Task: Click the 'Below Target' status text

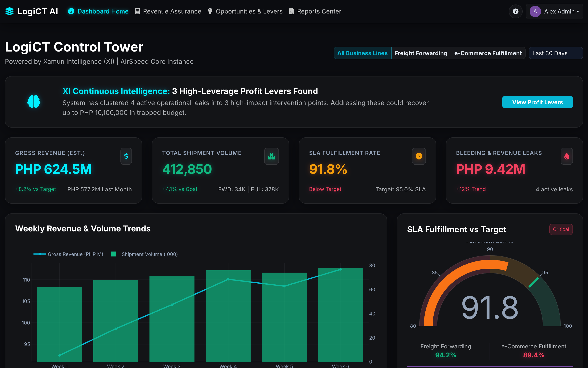Action: pos(325,189)
